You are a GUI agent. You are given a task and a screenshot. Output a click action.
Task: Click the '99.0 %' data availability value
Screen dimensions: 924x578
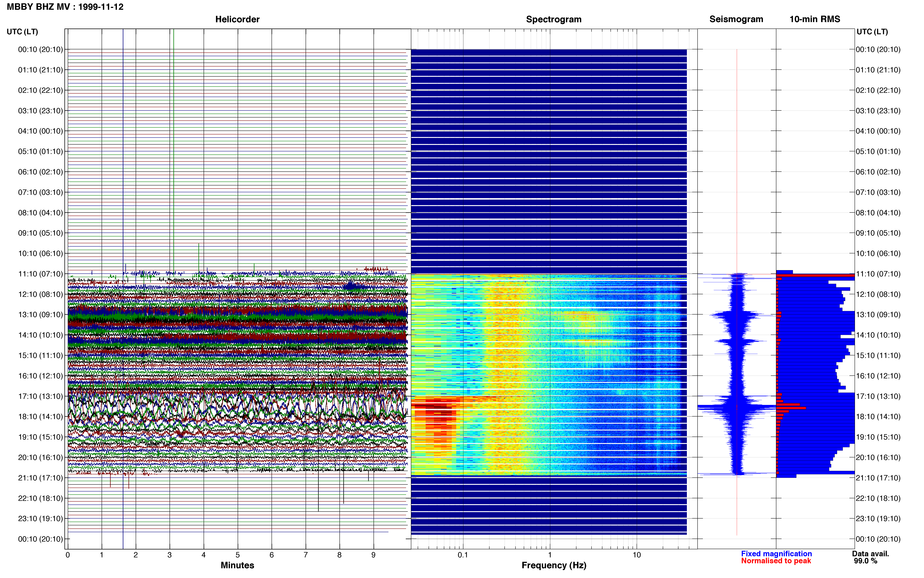tap(865, 561)
